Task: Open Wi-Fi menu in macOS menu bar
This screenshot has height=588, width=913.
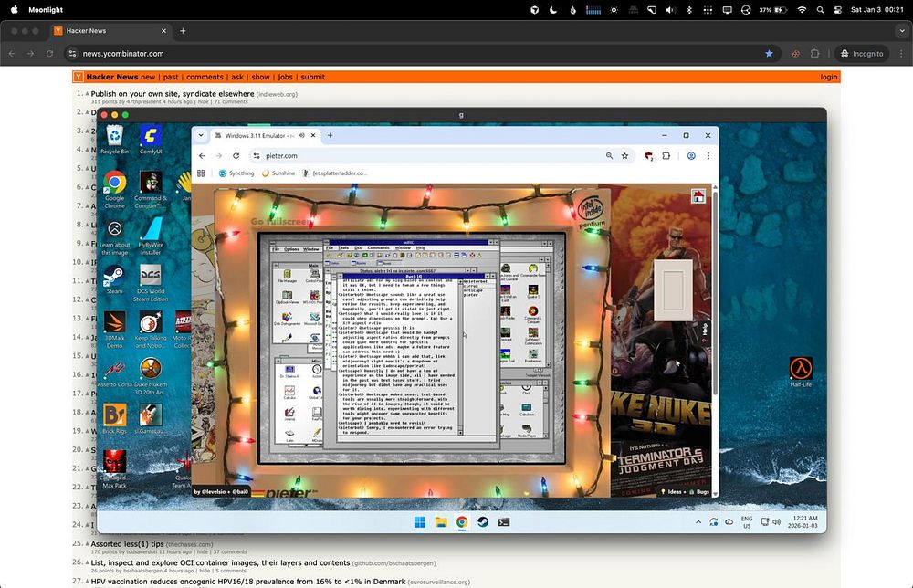Action: tap(802, 10)
